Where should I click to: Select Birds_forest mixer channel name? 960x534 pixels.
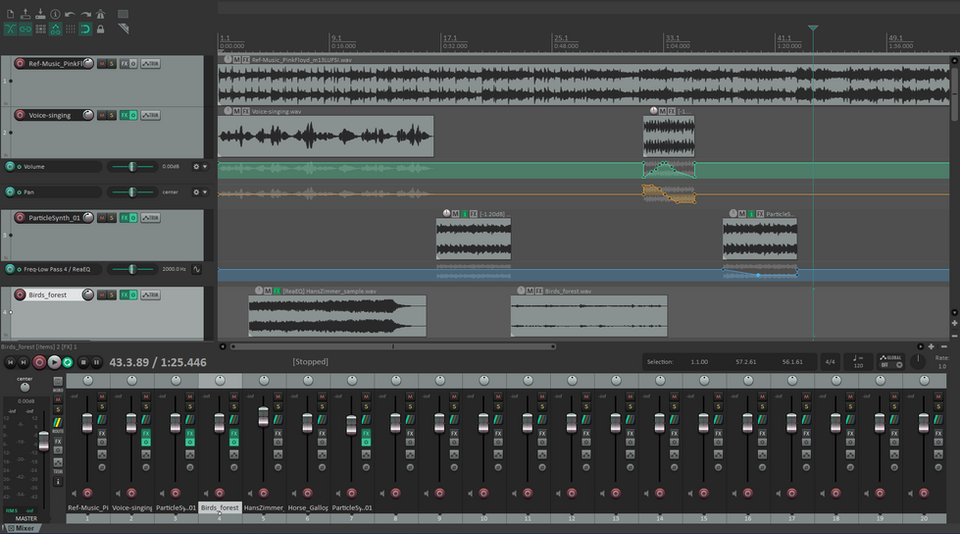click(x=220, y=508)
